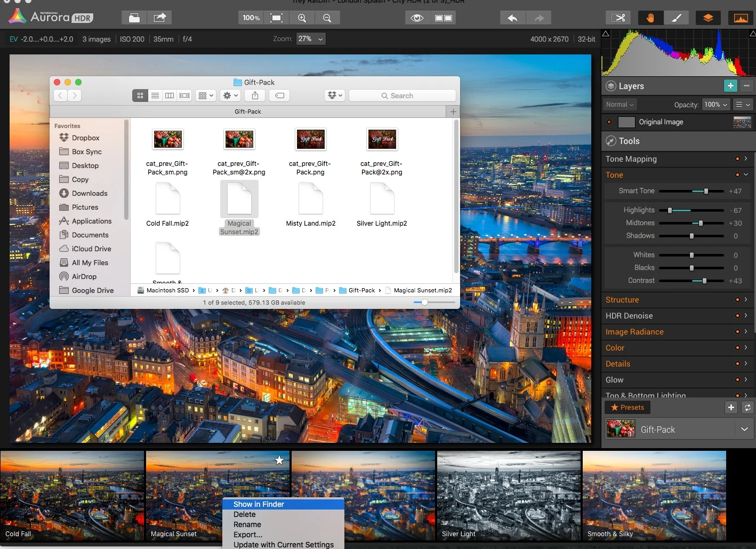The width and height of the screenshot is (756, 549).
Task: Select the Silver Light preset thumbnail
Action: pyautogui.click(x=509, y=496)
